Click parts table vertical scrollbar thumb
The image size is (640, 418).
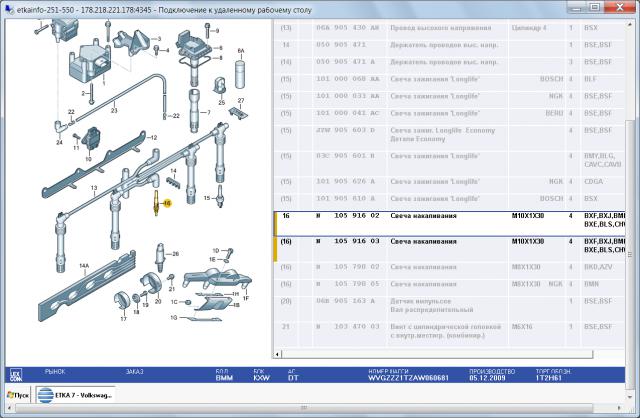629,254
